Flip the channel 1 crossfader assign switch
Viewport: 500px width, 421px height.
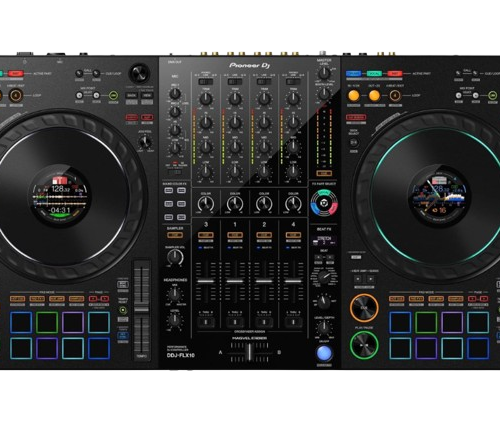click(x=235, y=322)
